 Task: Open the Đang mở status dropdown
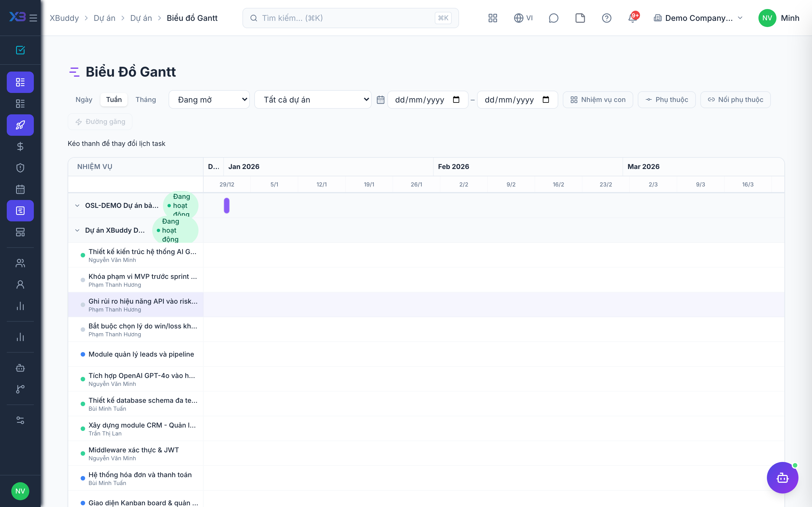(209, 100)
